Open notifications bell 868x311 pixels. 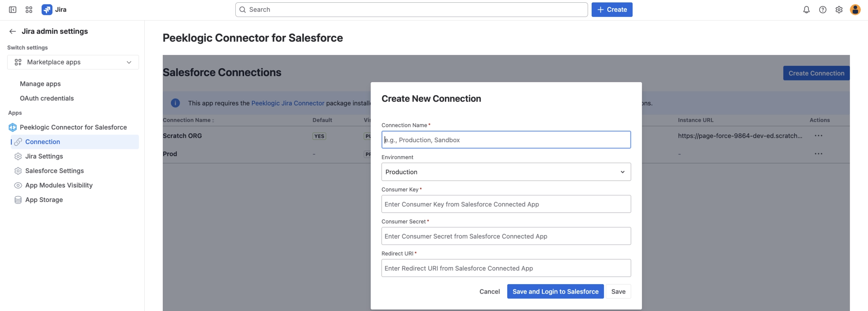(806, 10)
